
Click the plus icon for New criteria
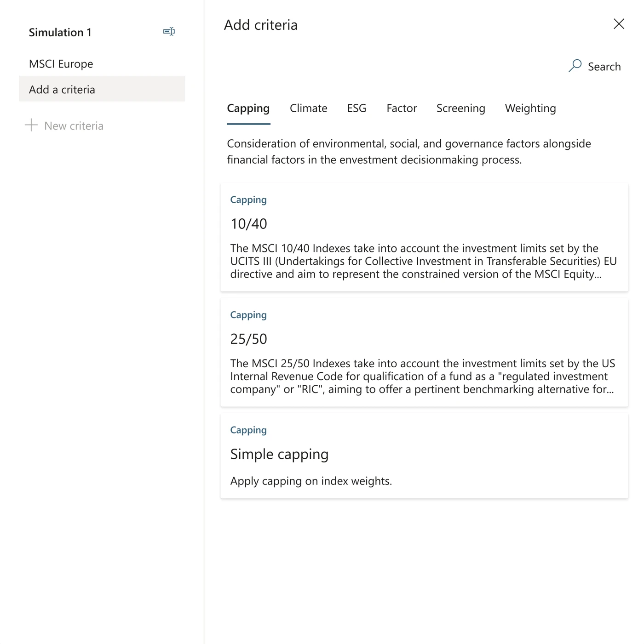point(31,125)
